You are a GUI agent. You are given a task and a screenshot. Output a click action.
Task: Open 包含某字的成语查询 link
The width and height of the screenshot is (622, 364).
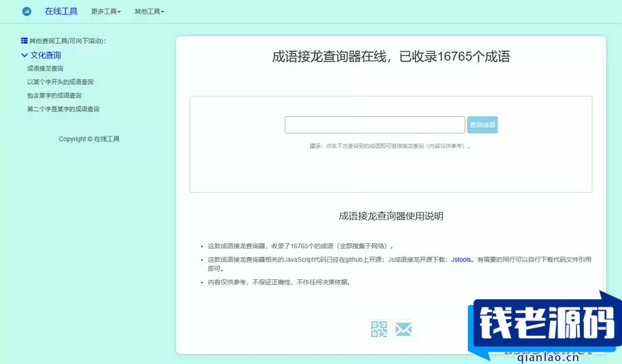point(55,95)
